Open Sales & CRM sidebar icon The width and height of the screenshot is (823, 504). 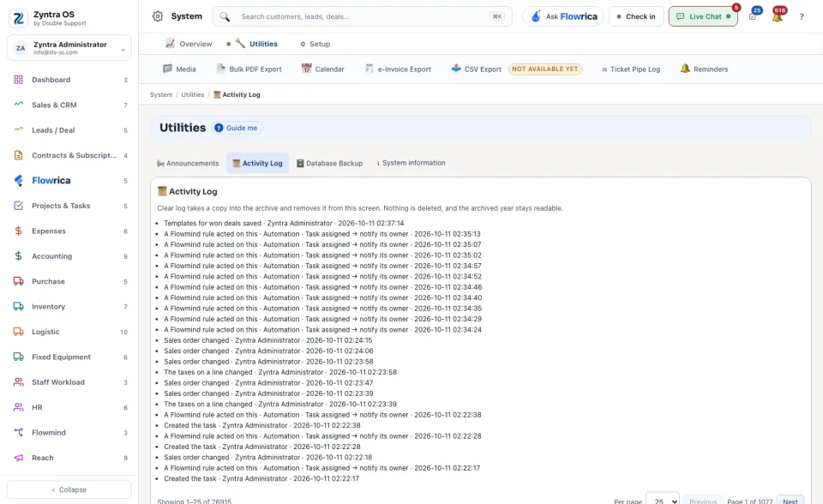tap(18, 105)
